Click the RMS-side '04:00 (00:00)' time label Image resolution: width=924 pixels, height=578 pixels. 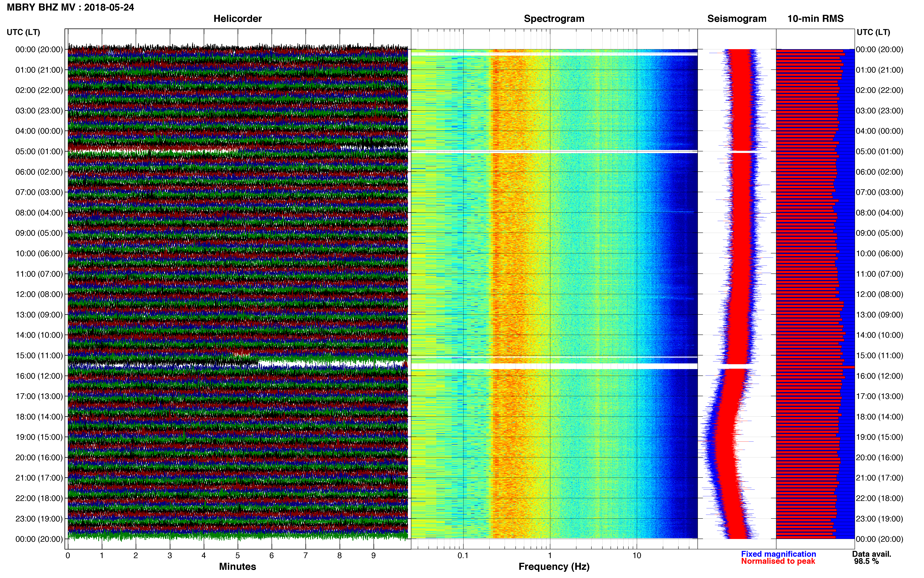(x=879, y=131)
